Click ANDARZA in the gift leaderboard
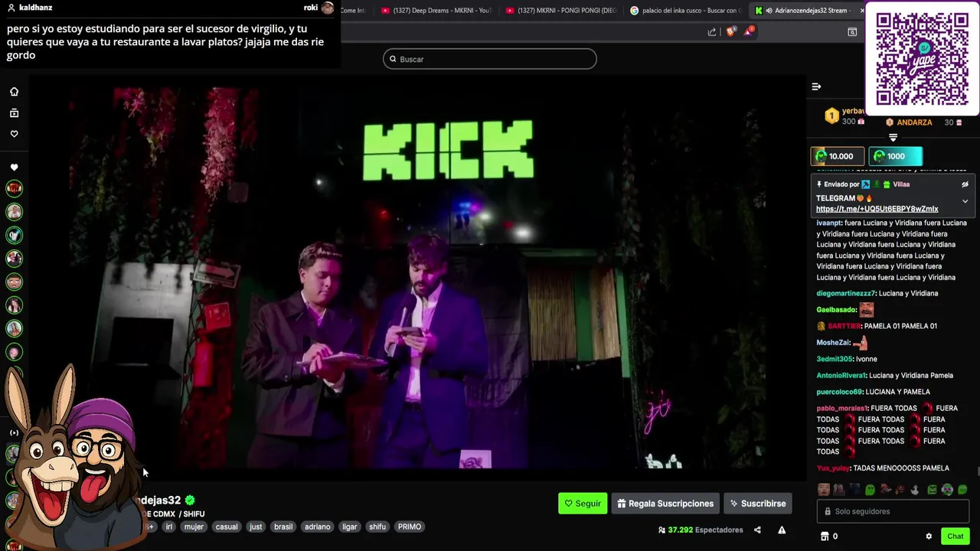Viewport: 980px width, 551px height. pos(914,122)
